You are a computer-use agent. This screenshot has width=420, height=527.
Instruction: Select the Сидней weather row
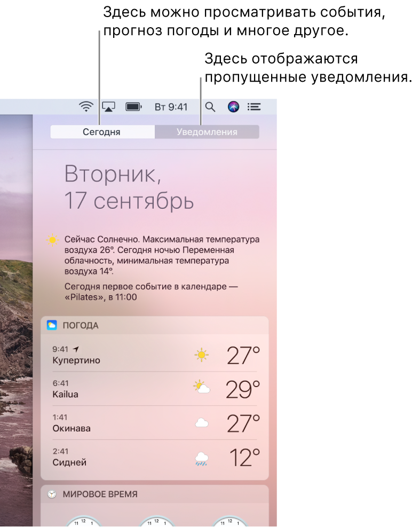click(155, 457)
